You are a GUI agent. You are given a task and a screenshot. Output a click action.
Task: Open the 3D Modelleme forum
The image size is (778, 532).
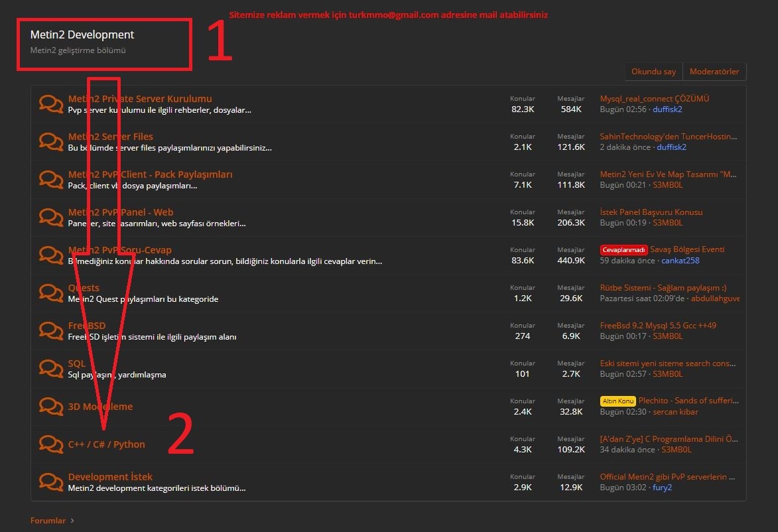pyautogui.click(x=100, y=407)
